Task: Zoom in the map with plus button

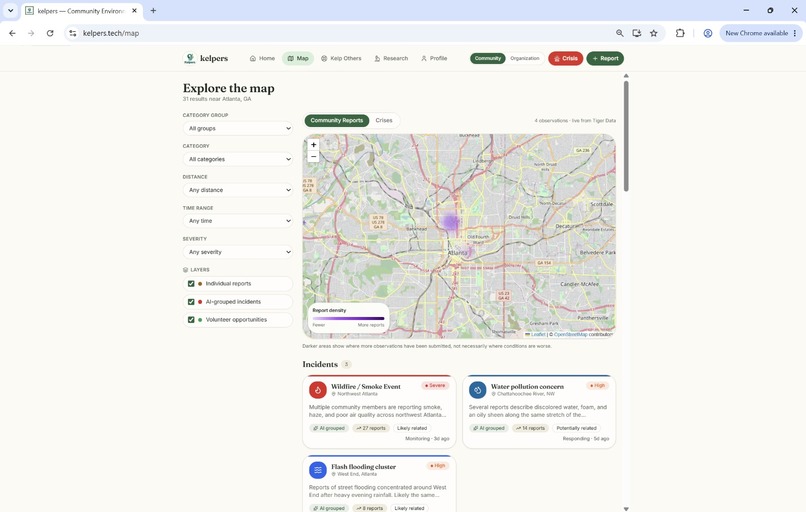Action: click(x=313, y=144)
